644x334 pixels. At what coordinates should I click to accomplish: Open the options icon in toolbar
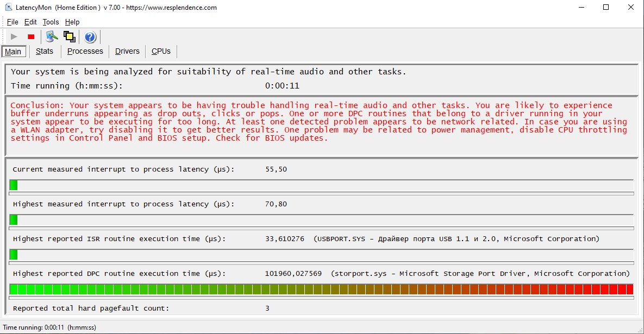pos(52,37)
